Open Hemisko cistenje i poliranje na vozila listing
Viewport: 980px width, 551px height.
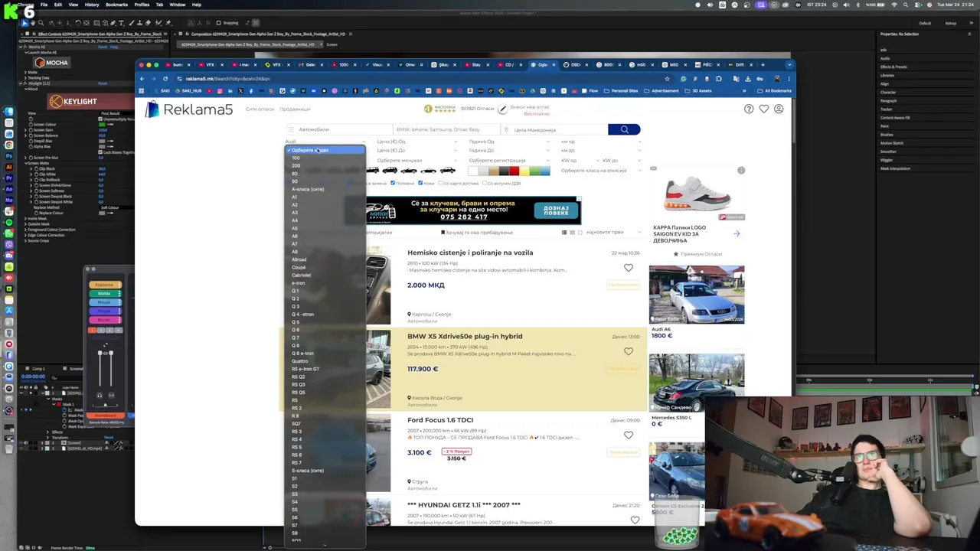pyautogui.click(x=470, y=253)
